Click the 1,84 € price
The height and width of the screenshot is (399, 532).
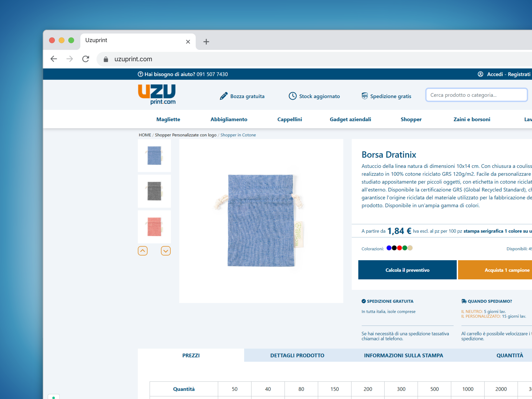399,231
